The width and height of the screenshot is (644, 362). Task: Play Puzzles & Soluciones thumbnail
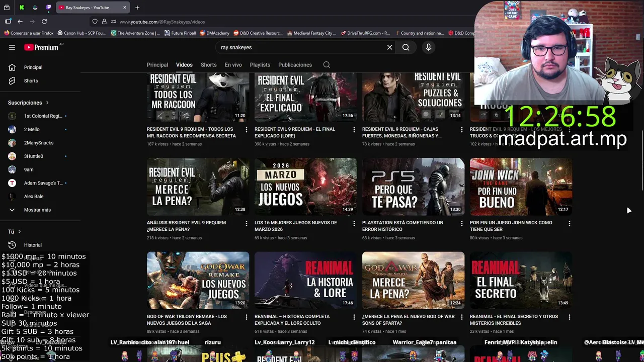[413, 97]
